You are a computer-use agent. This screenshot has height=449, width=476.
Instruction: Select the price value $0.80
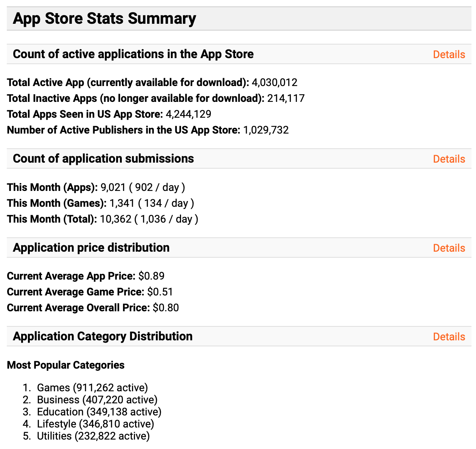166,308
